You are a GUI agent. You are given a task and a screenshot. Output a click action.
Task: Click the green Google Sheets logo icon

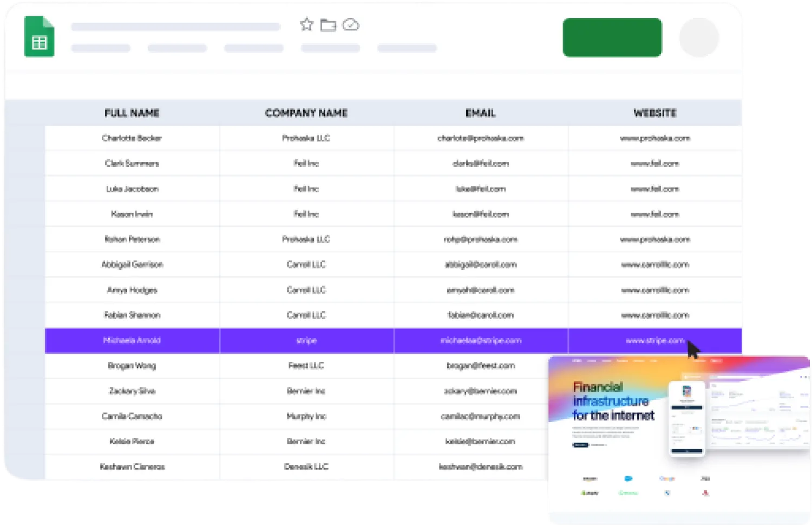pyautogui.click(x=40, y=37)
